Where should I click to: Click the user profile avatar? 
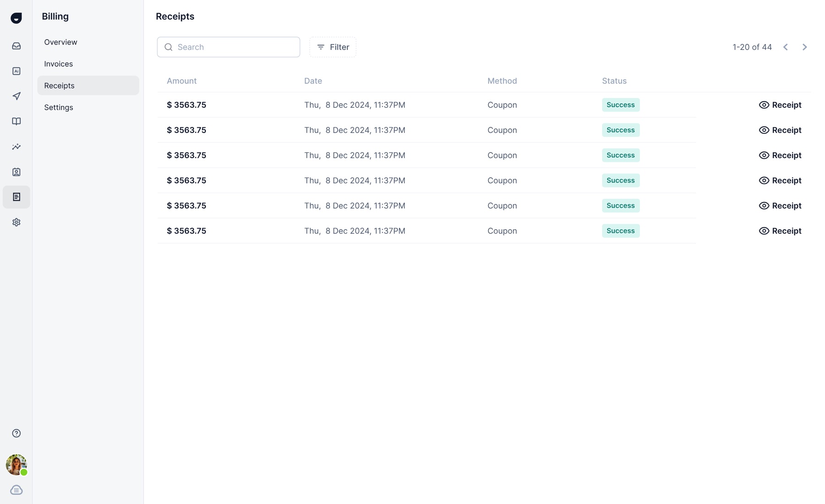[16, 465]
